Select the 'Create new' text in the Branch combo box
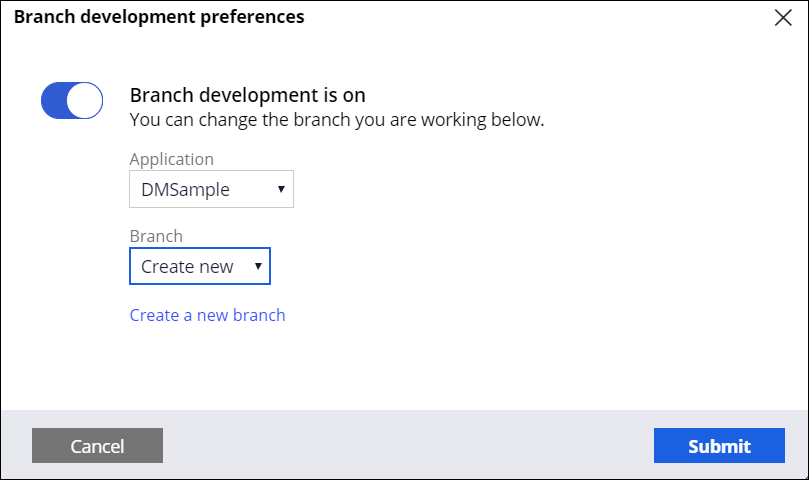 click(187, 267)
